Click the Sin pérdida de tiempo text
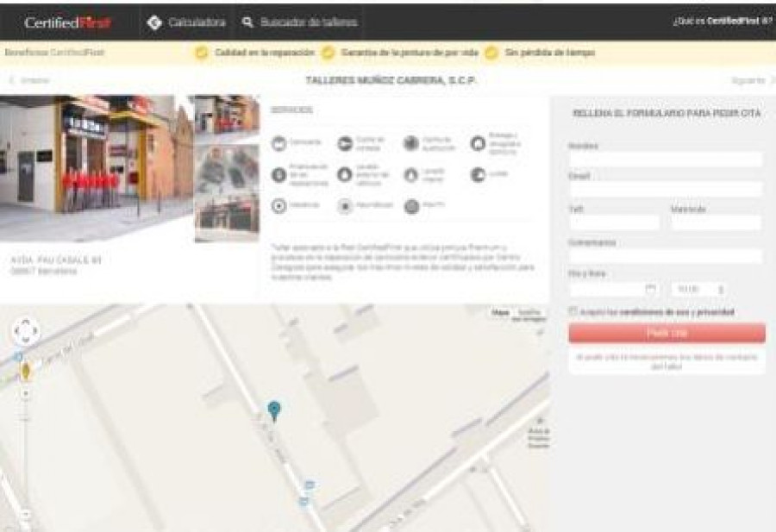The width and height of the screenshot is (776, 532). point(549,53)
